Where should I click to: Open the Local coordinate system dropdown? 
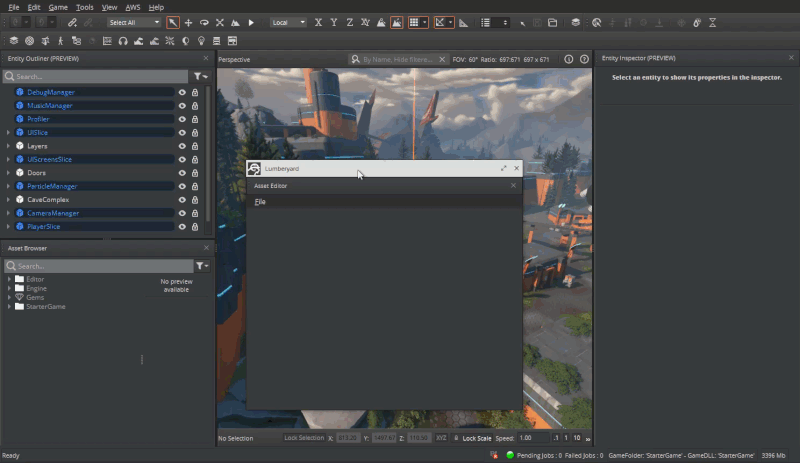tap(288, 22)
